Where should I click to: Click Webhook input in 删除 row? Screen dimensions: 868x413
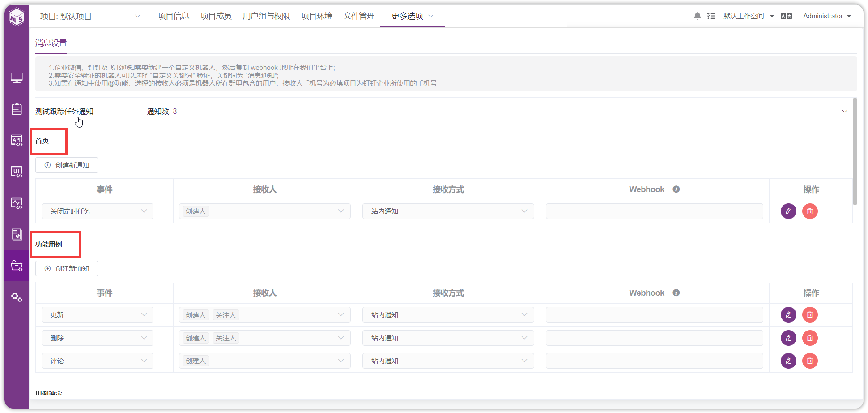coord(655,338)
